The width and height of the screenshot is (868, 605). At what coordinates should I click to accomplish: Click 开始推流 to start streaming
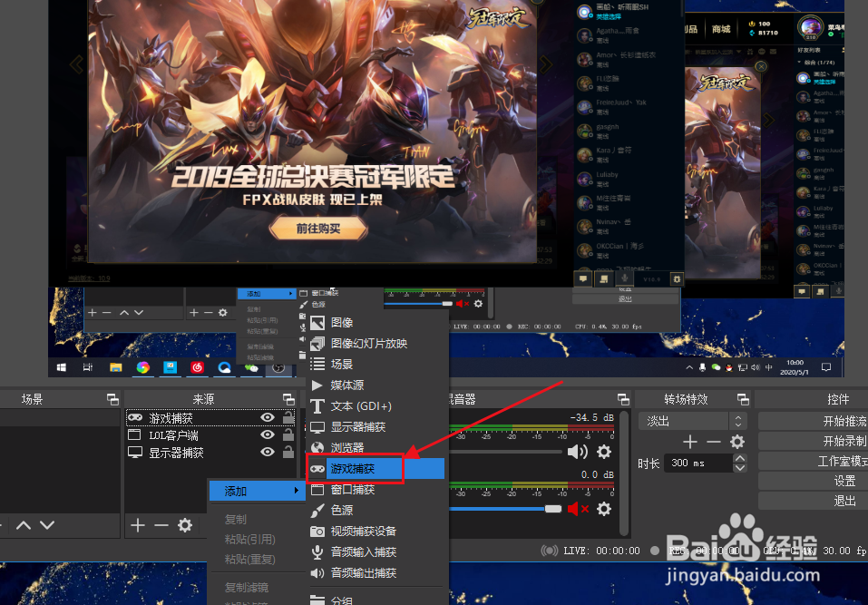(x=814, y=421)
